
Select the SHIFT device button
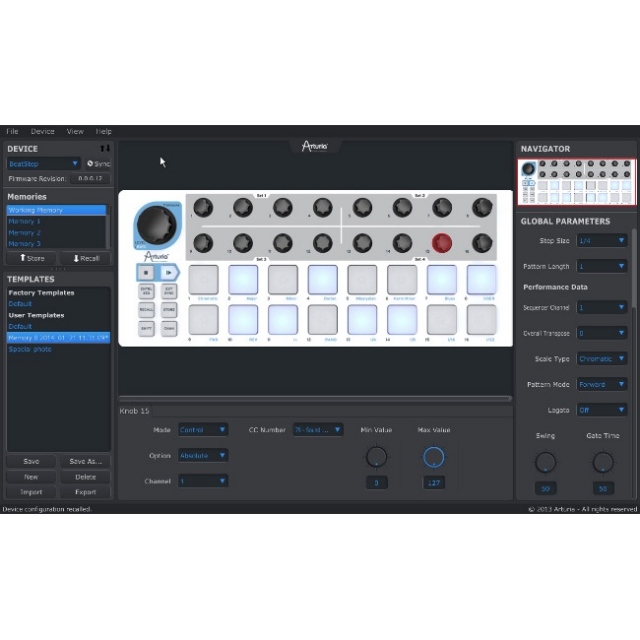pyautogui.click(x=146, y=328)
